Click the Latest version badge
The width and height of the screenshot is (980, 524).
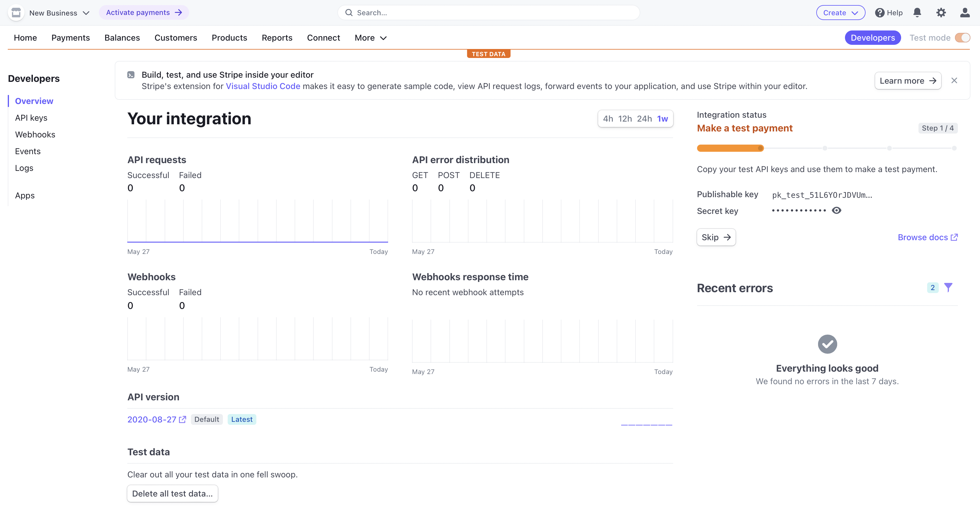point(242,419)
